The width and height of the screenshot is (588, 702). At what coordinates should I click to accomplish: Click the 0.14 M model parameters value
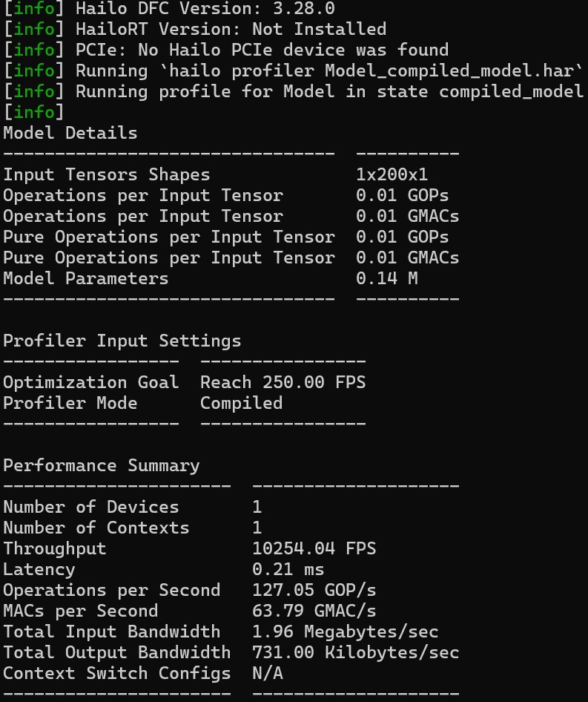(x=386, y=279)
